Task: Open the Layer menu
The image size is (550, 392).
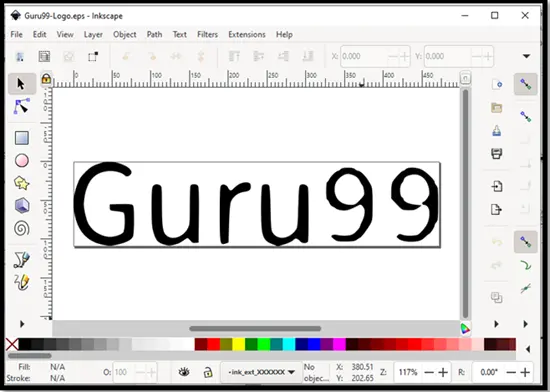Action: click(x=93, y=34)
